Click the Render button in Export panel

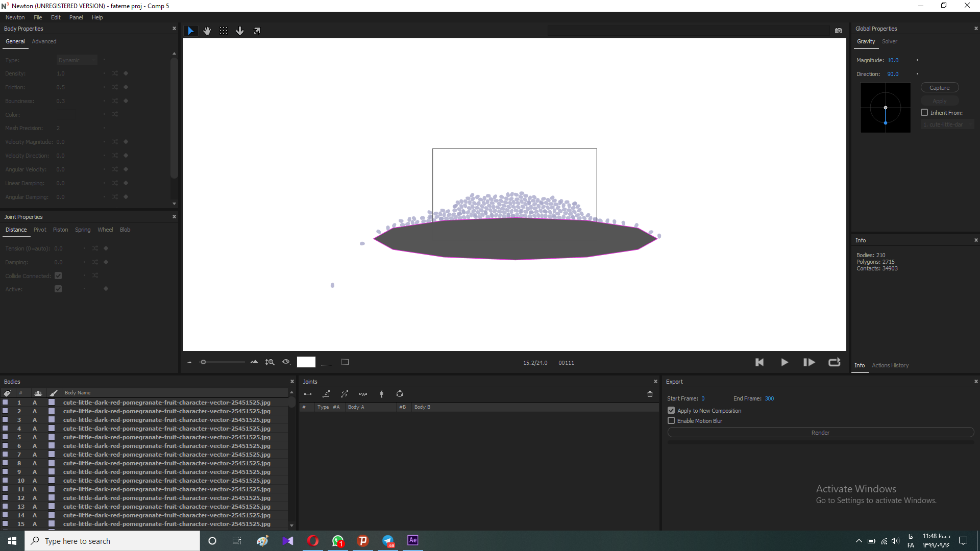click(x=820, y=432)
